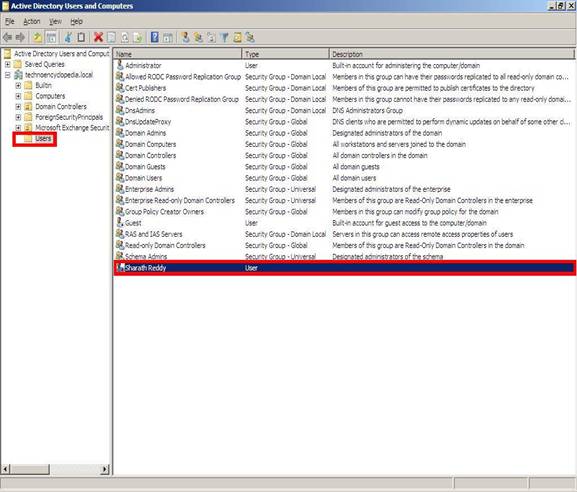Screen dimensions: 577x492
Task: Select the DnsUpdateProxy group name
Action: click(148, 121)
